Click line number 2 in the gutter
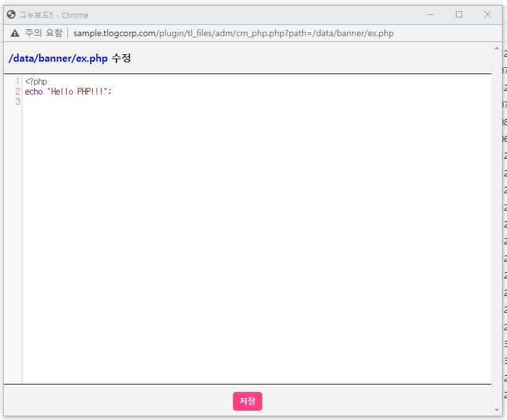 (17, 92)
